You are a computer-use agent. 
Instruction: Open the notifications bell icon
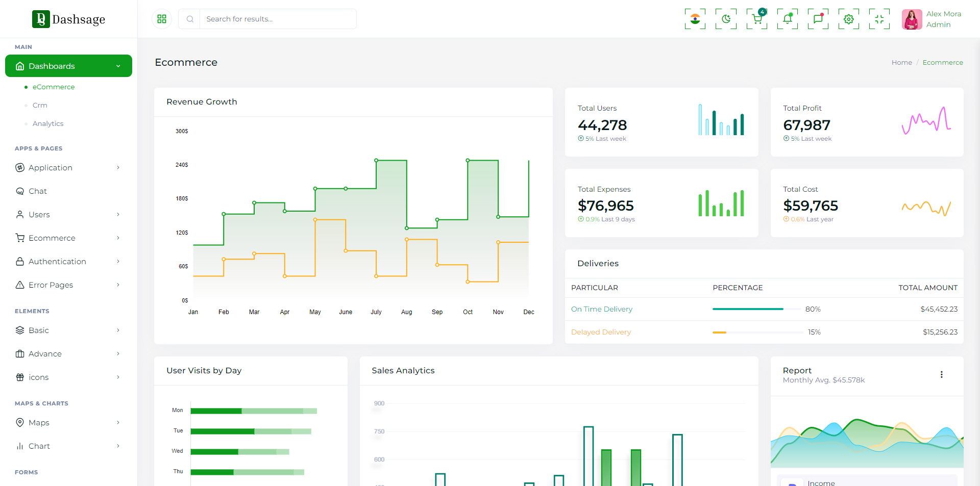coord(788,19)
